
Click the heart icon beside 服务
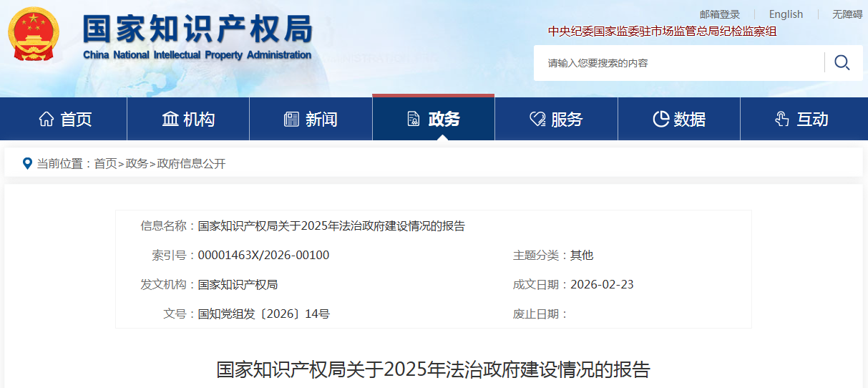[537, 120]
